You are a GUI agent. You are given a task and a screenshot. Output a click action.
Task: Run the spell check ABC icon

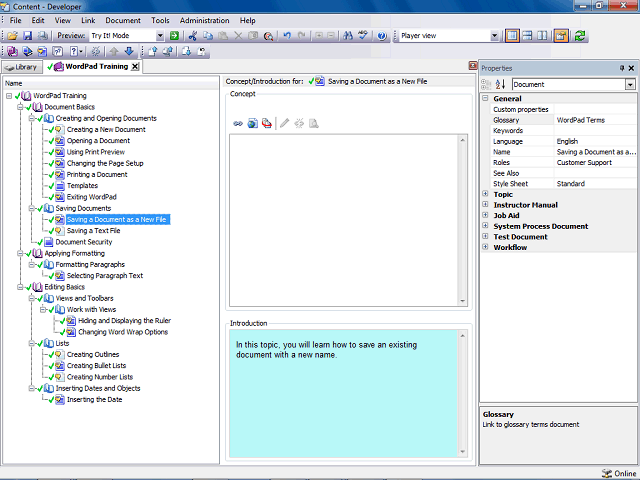point(363,36)
